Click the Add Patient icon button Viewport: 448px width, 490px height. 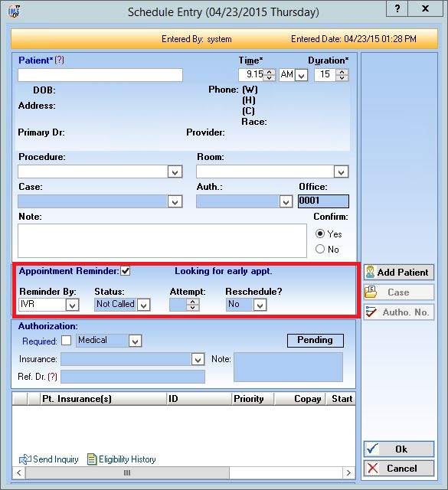398,273
